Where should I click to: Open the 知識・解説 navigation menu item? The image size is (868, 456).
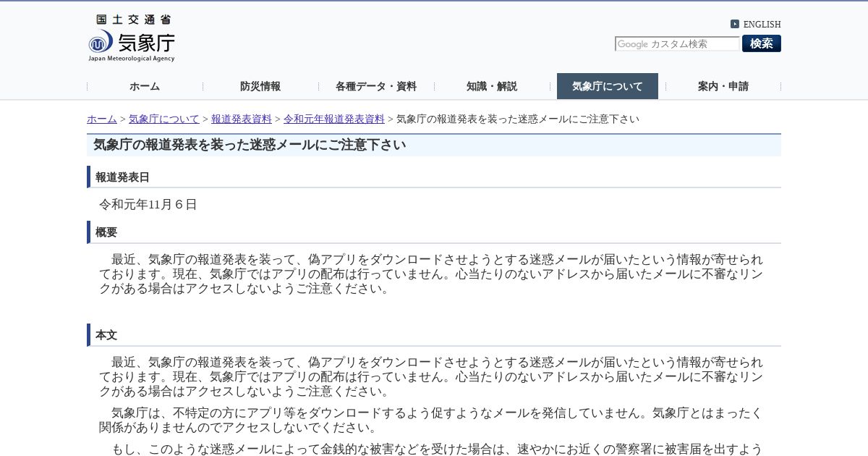(x=492, y=86)
